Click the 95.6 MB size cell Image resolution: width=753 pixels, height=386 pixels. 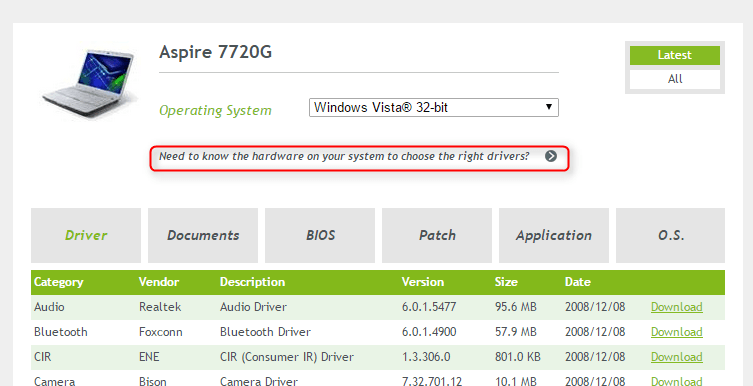pos(516,307)
